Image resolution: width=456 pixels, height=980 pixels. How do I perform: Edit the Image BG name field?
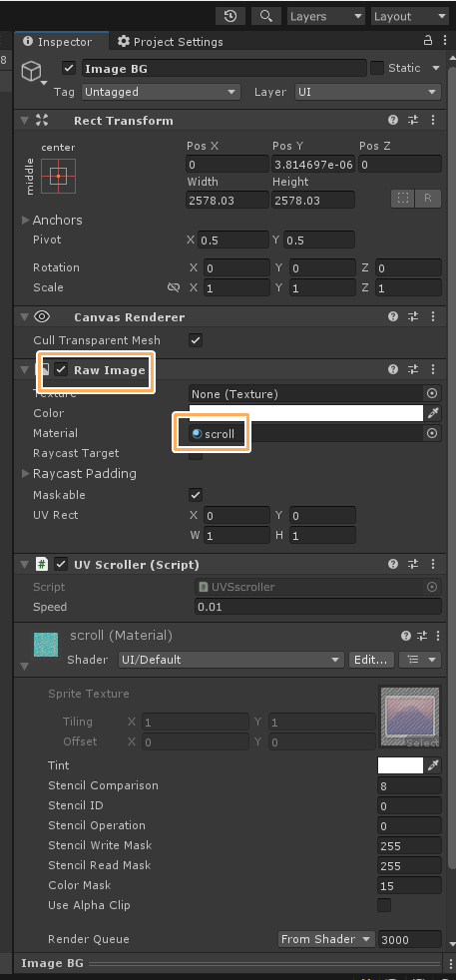coord(224,68)
